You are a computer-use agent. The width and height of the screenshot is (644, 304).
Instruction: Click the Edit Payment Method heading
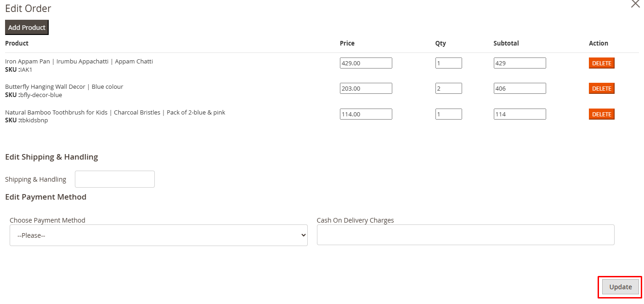[45, 197]
